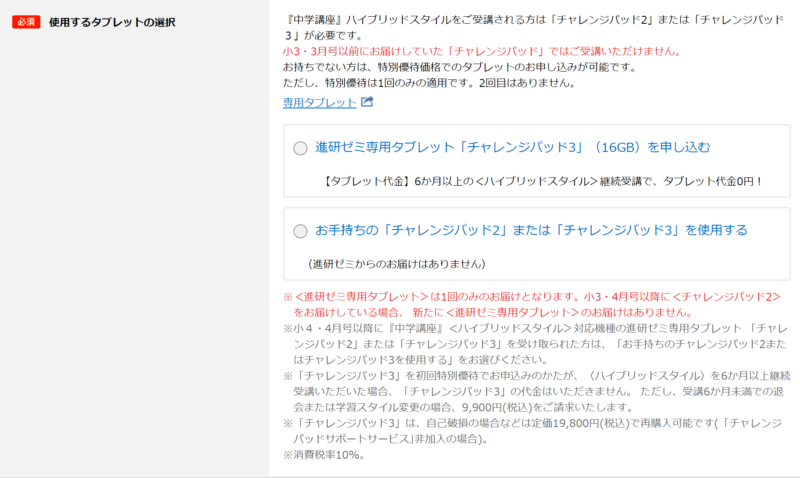Click the (進研ゼミからのお届けはありません) note
800x478 pixels.
[396, 264]
